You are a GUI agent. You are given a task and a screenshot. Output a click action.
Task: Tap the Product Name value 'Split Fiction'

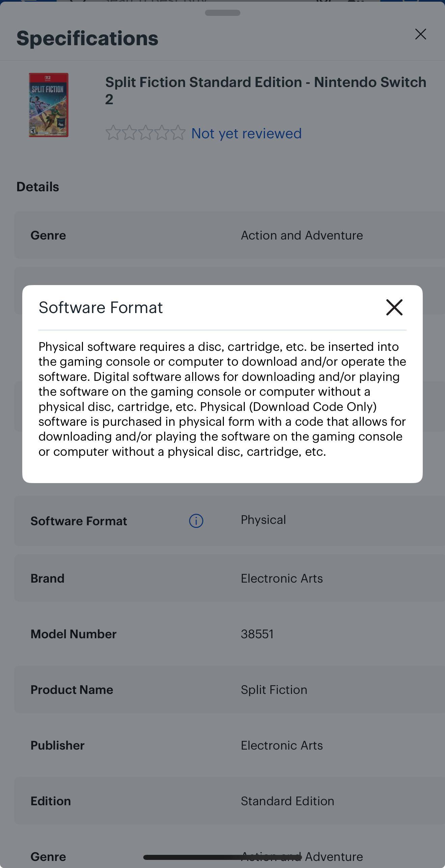point(274,690)
